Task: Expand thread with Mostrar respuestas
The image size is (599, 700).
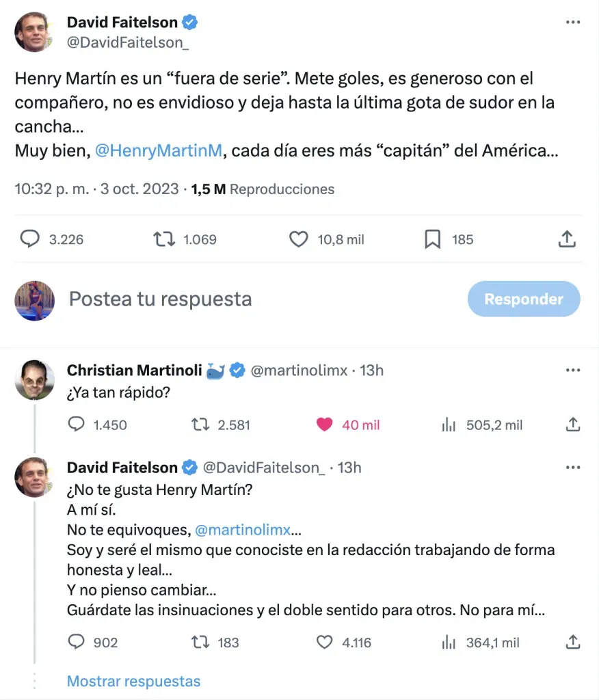Action: pos(134,681)
